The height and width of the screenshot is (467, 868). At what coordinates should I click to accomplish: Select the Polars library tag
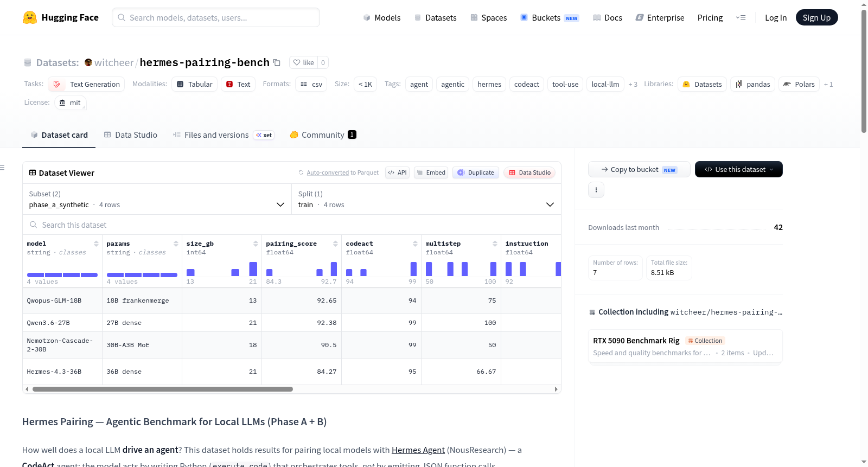click(799, 84)
